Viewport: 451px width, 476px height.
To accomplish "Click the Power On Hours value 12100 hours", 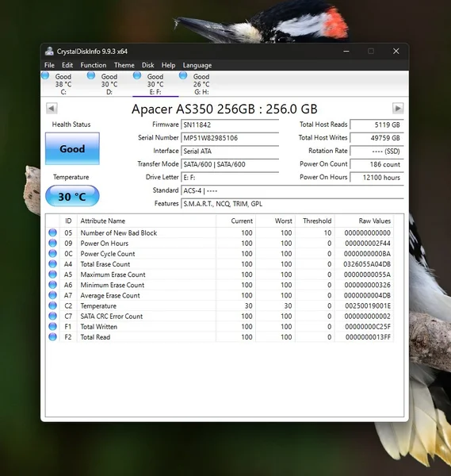I will point(376,177).
